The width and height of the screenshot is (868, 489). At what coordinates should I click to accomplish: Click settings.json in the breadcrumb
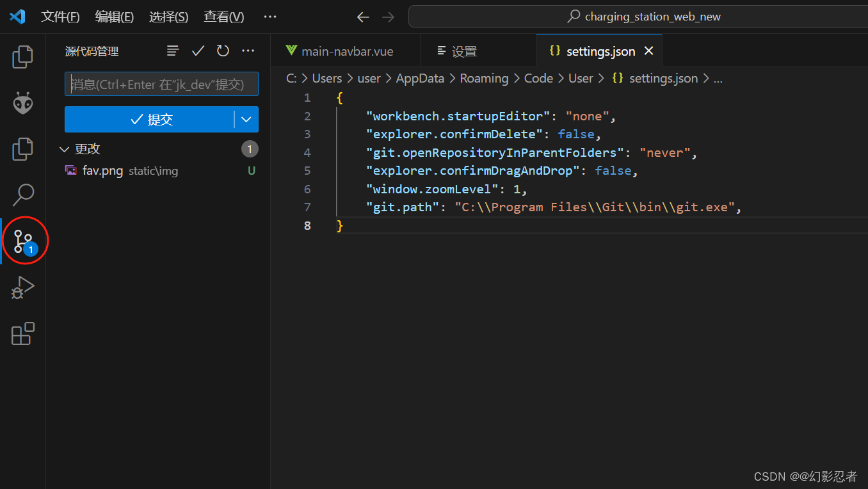(x=663, y=78)
